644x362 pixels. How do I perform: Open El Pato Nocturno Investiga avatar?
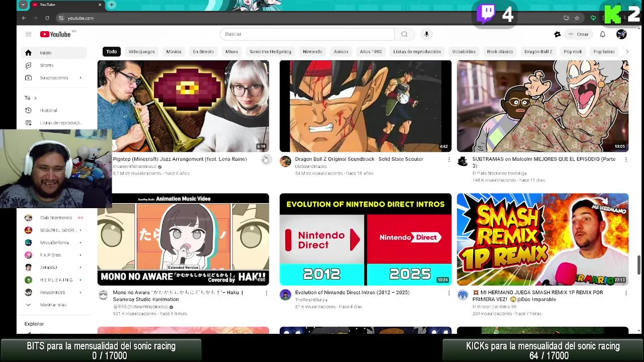click(x=462, y=161)
